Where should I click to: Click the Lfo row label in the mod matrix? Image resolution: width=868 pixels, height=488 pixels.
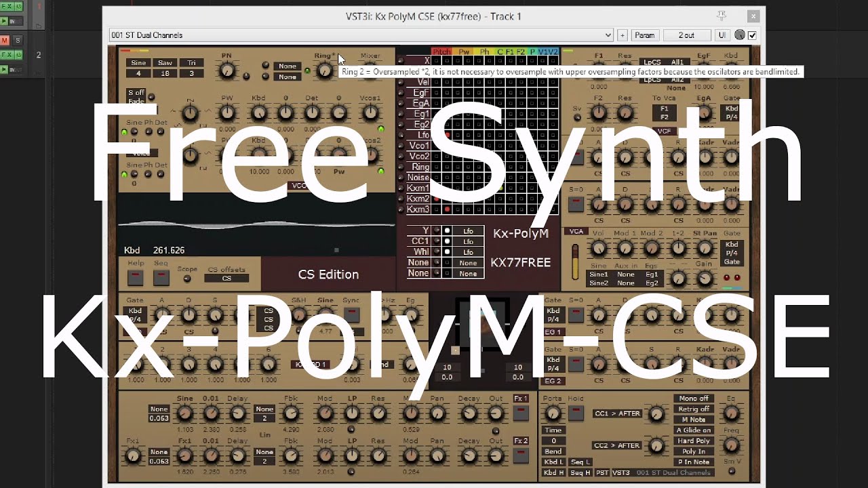click(x=422, y=135)
